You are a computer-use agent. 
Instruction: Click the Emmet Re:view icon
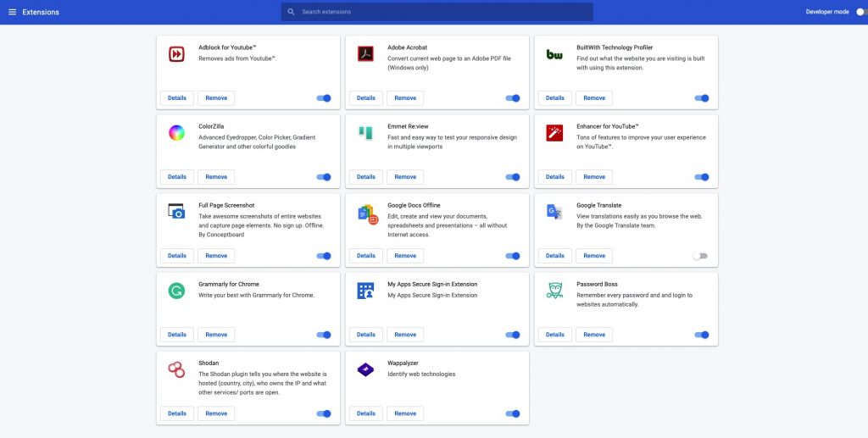click(x=365, y=133)
